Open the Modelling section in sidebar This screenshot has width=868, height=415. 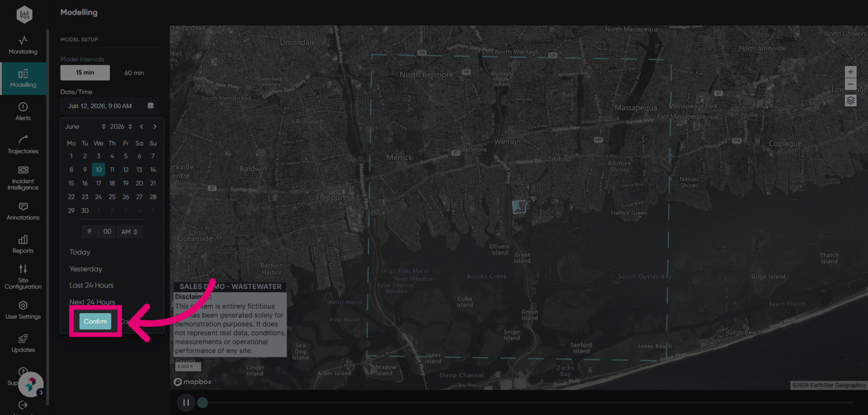(x=23, y=78)
